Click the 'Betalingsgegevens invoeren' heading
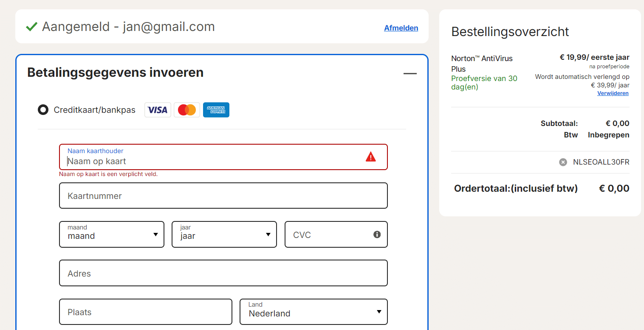 click(115, 73)
